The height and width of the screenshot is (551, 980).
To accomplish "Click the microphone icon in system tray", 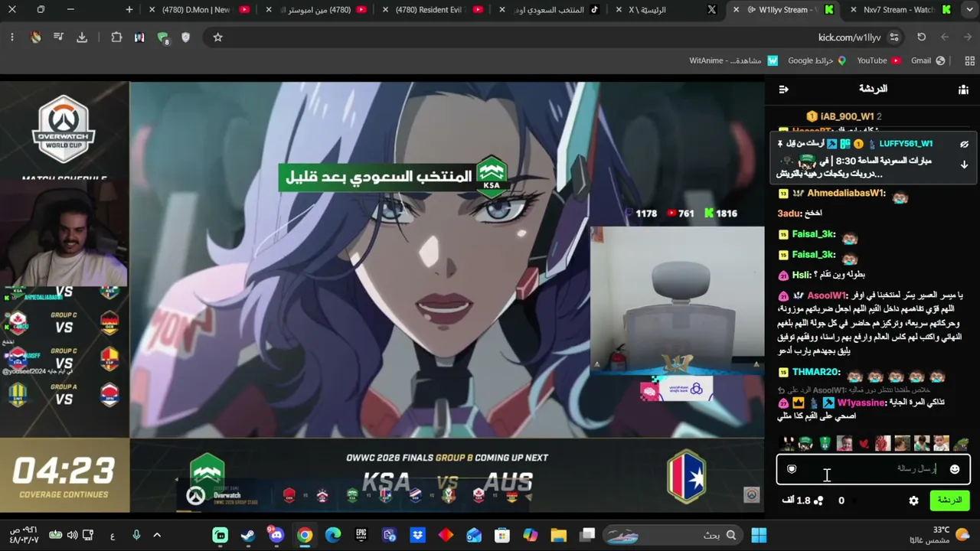I will pos(136,535).
